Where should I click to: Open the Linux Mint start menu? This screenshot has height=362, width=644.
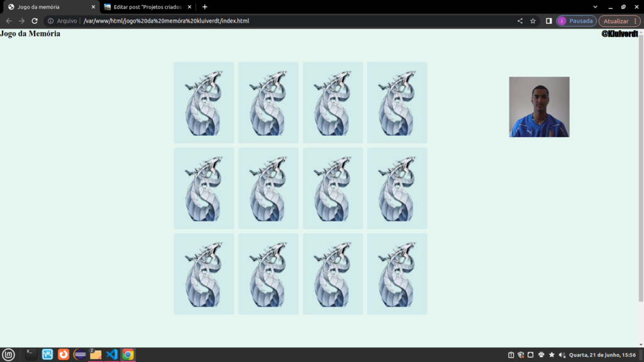8,354
